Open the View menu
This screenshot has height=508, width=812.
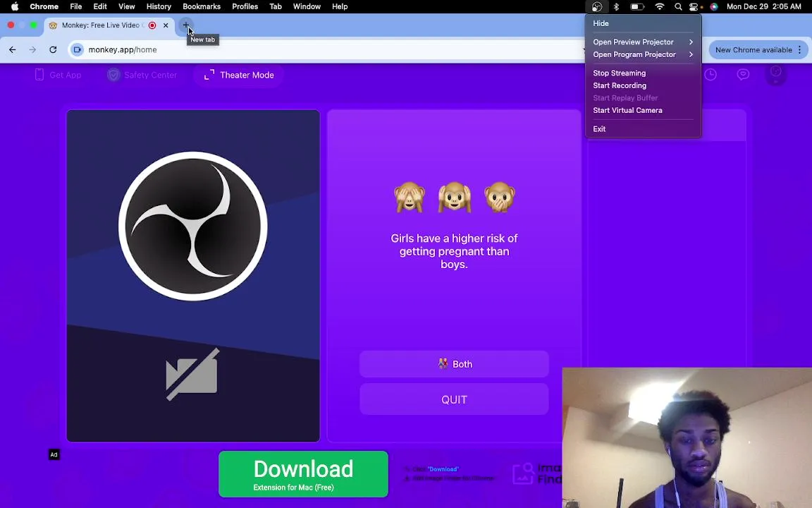coord(126,7)
